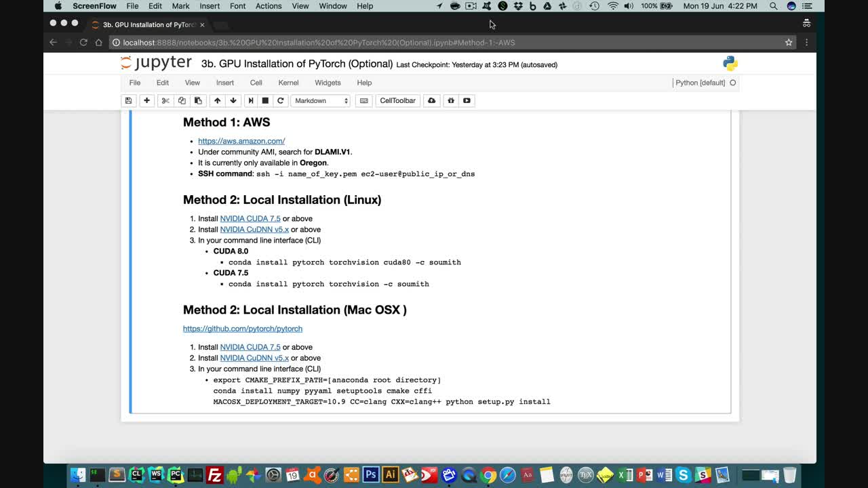
Task: Open the github.com/pytorch/pytorch link
Action: (x=243, y=329)
